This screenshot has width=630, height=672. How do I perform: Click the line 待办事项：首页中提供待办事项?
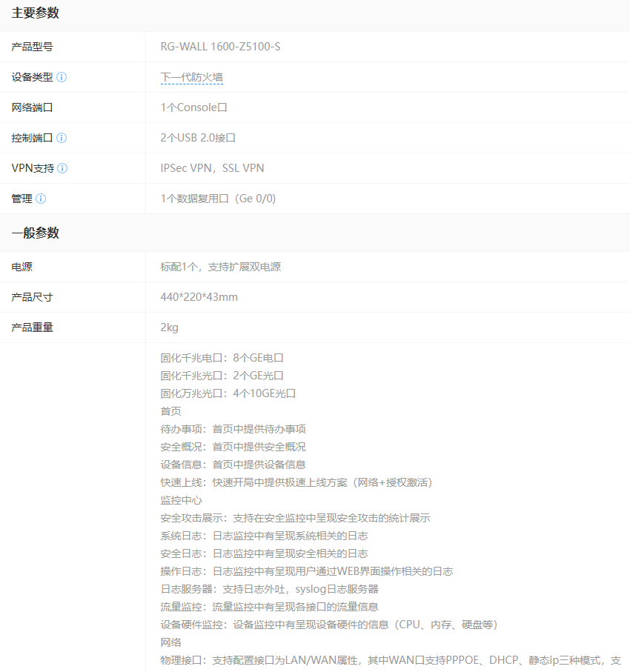pos(233,429)
